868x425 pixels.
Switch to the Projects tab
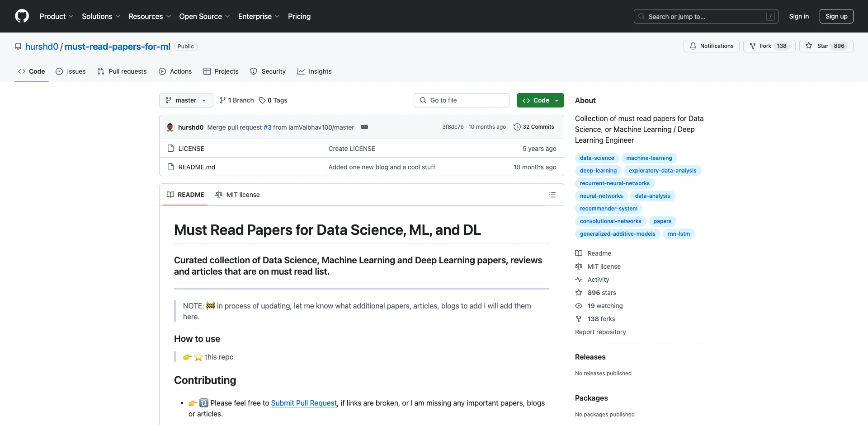pos(221,71)
